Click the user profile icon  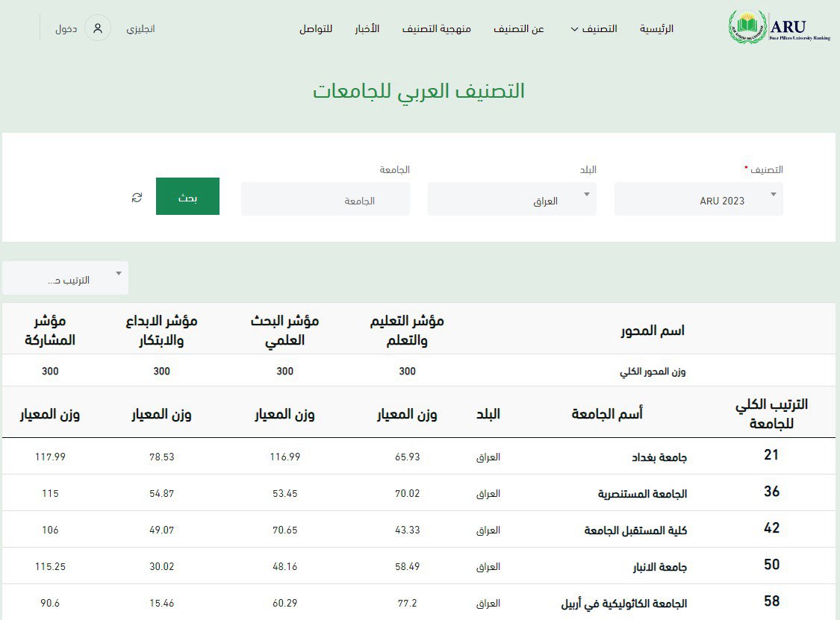(98, 28)
